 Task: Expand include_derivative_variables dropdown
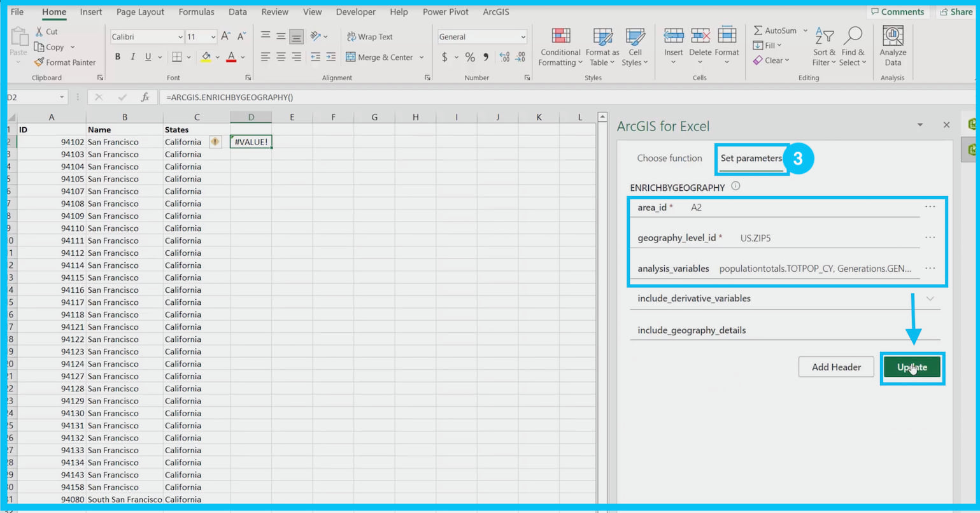coord(930,299)
